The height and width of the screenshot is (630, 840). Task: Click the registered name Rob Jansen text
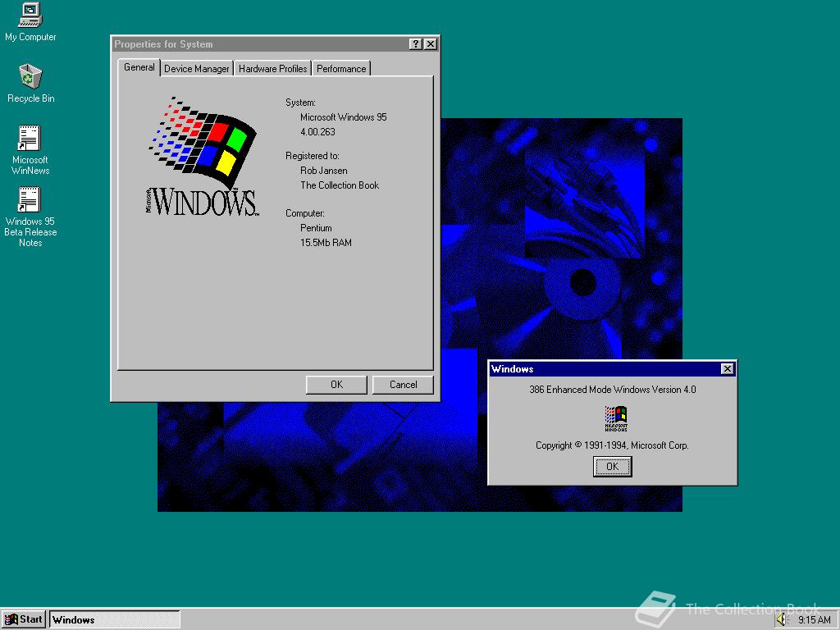point(323,171)
